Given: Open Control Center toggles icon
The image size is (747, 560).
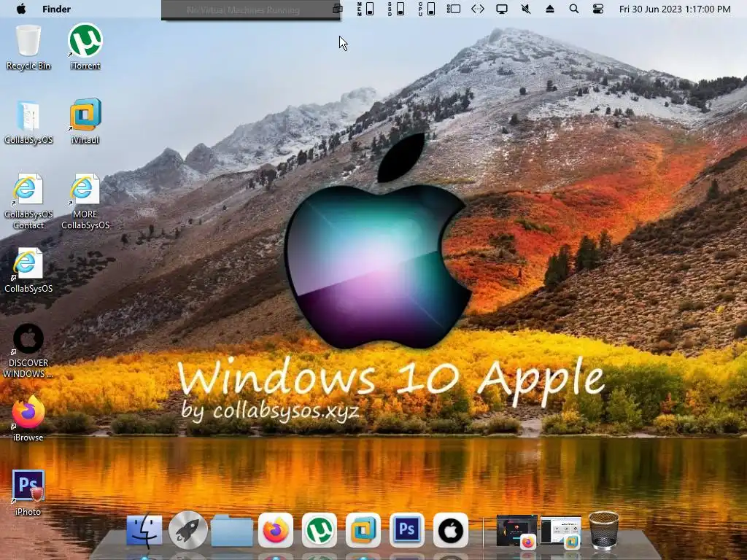Looking at the screenshot, I should [x=598, y=9].
